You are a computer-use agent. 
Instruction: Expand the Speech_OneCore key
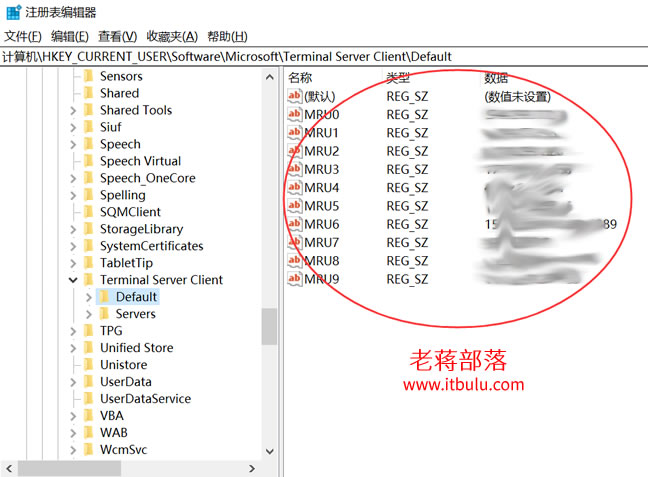[73, 178]
